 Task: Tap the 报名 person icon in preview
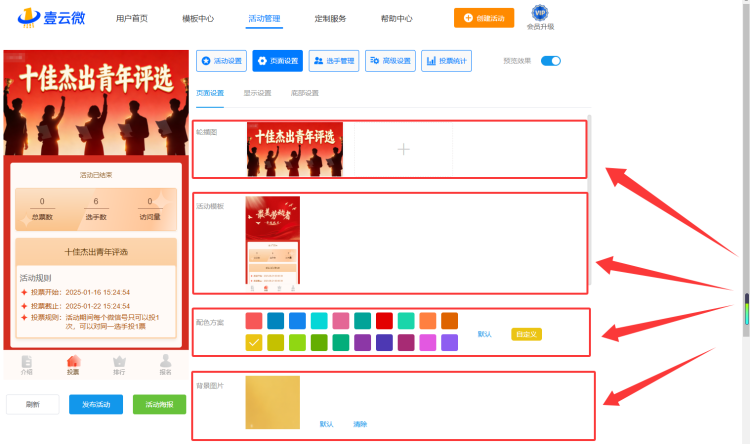(x=165, y=361)
